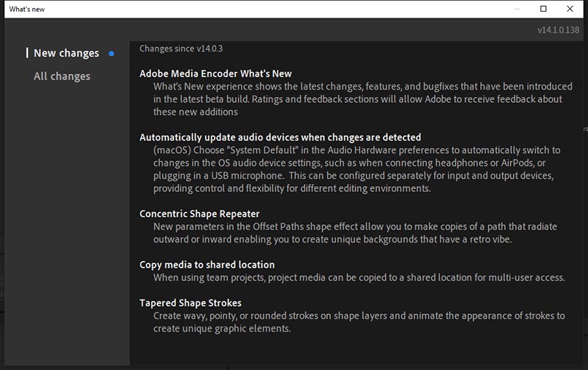588x370 pixels.
Task: Click the What's new window title
Action: click(26, 9)
